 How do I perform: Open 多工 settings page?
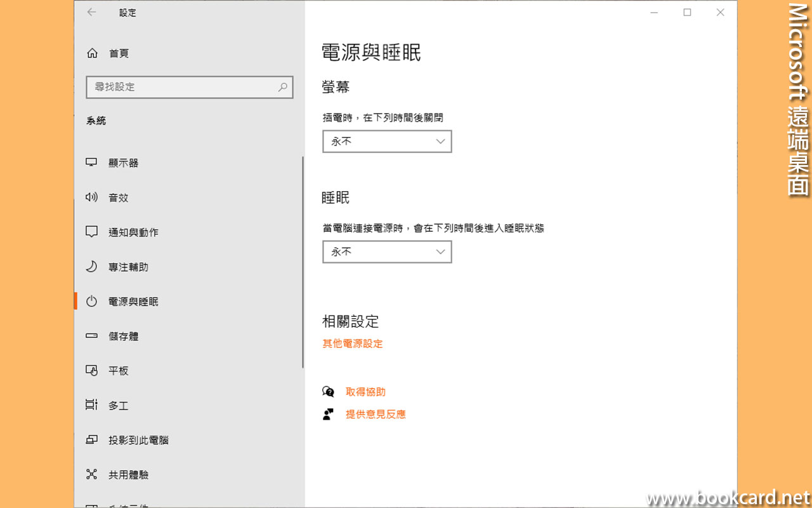pos(119,405)
